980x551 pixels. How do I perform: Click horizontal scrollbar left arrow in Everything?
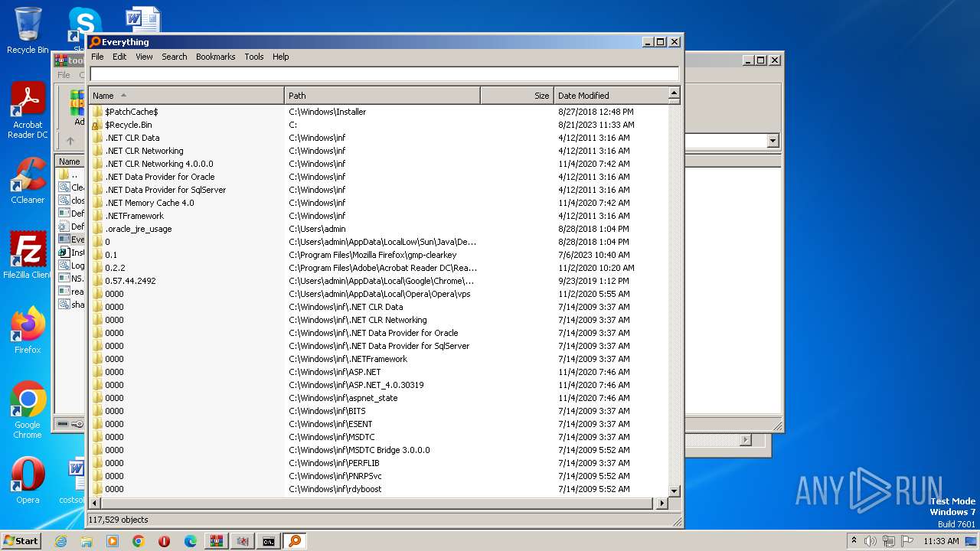tap(95, 504)
